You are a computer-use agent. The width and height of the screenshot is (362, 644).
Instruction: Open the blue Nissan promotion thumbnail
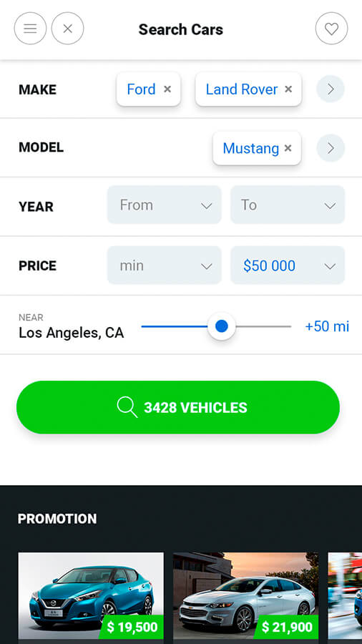tap(91, 598)
